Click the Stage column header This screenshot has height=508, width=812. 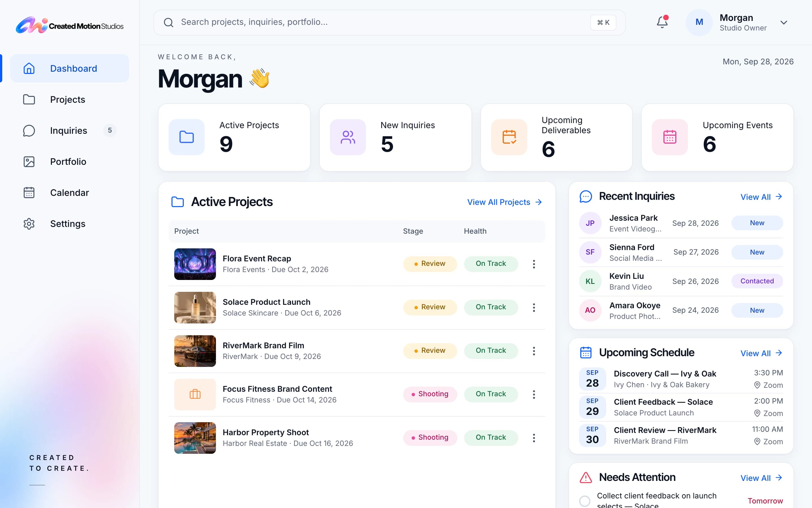(413, 231)
